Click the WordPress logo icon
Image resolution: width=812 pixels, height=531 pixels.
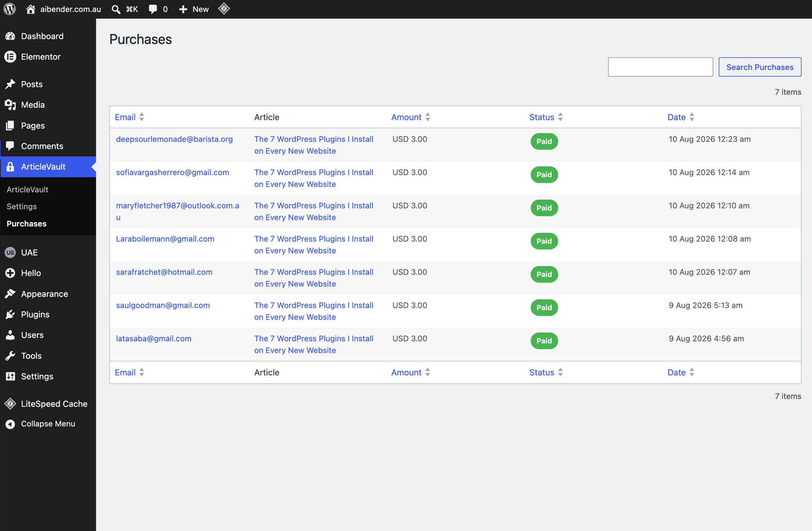point(10,9)
